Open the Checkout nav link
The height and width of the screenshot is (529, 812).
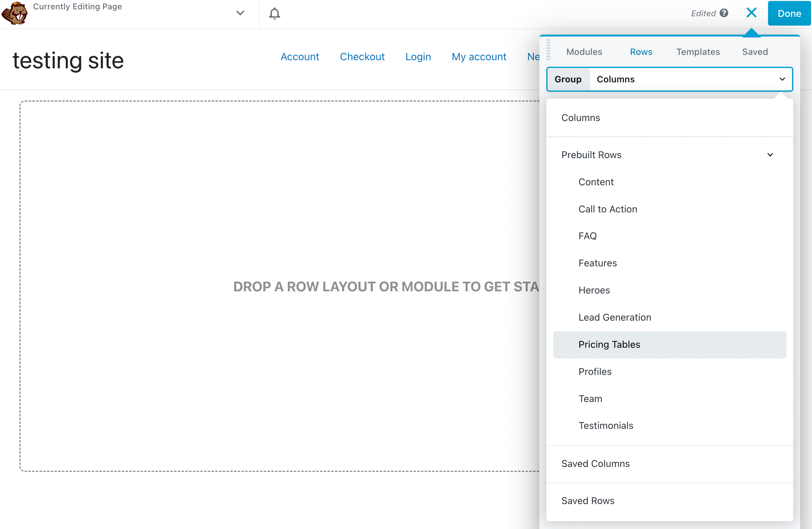(362, 57)
